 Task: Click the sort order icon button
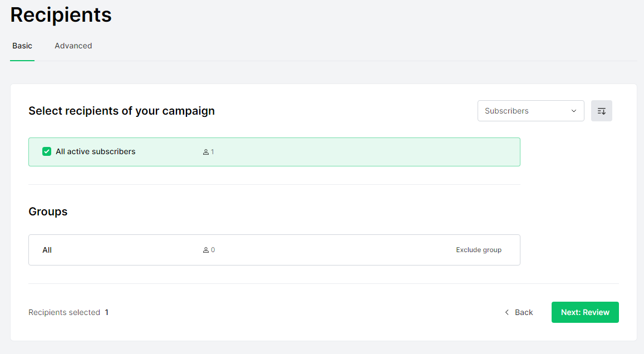(601, 111)
